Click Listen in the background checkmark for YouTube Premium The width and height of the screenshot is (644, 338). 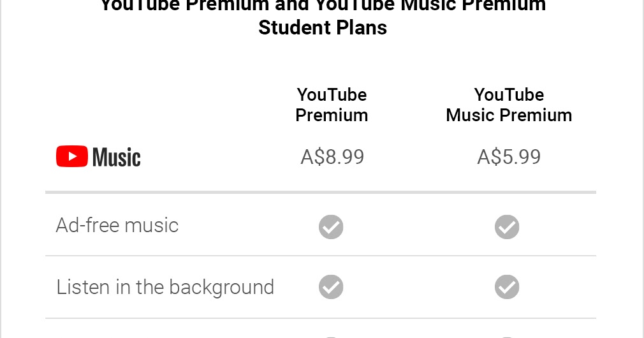click(x=331, y=287)
